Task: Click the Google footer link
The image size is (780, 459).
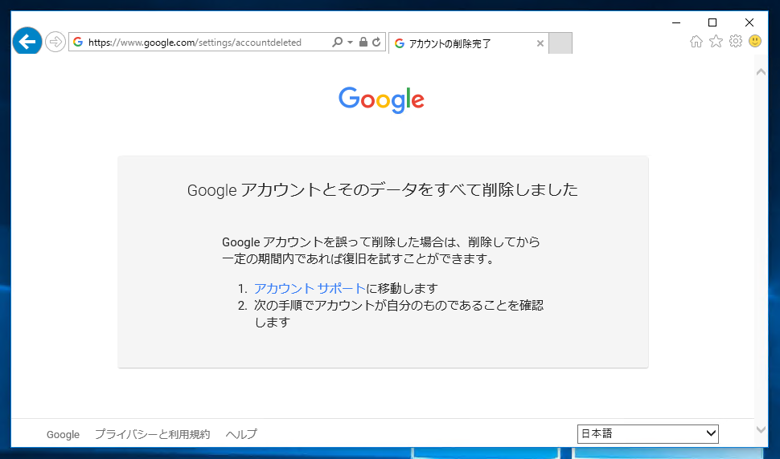Action: [x=63, y=434]
